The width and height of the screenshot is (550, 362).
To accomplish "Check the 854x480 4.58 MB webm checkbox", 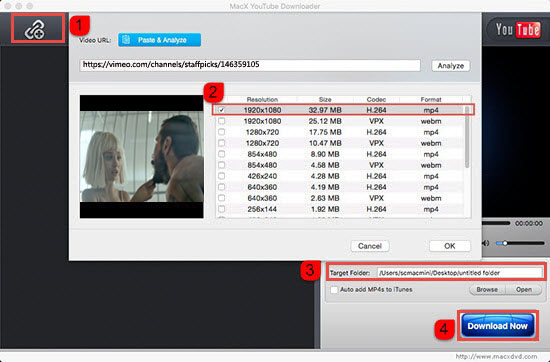I will pos(221,165).
